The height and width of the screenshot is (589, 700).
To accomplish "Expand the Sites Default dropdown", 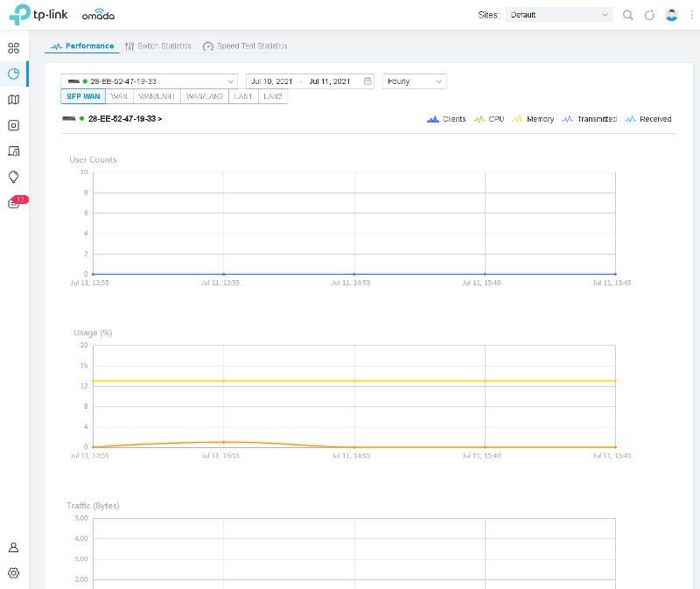I will pos(558,15).
